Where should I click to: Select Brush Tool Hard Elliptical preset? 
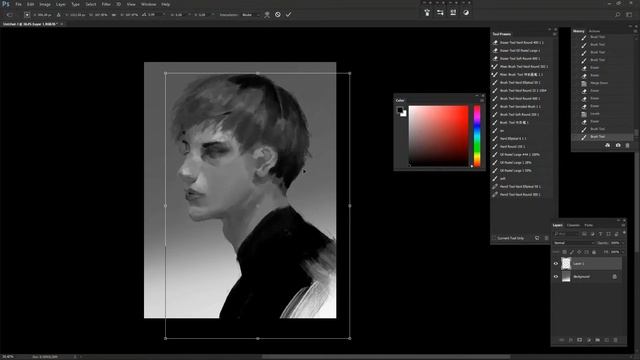coord(519,82)
